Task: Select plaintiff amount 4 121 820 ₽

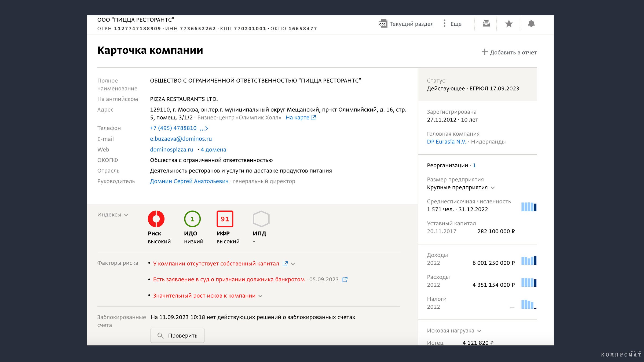Action: pyautogui.click(x=478, y=343)
